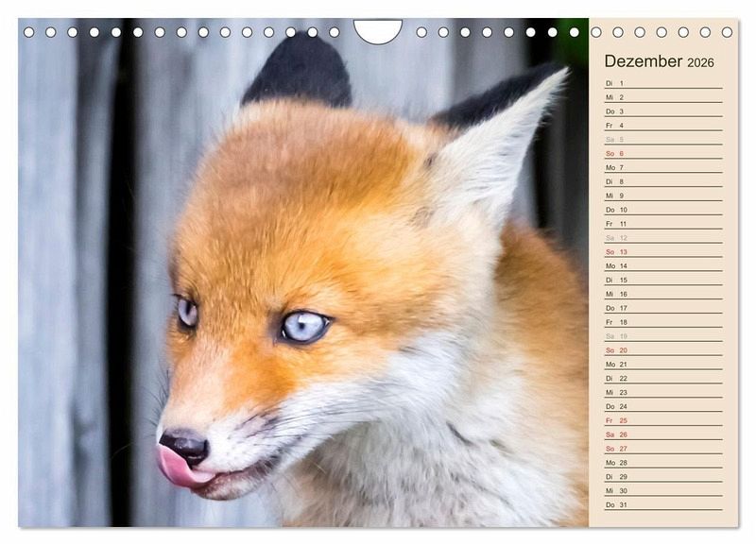This screenshot has height=545, width=756.
Task: Click the year 2026 in the title
Action: point(700,63)
